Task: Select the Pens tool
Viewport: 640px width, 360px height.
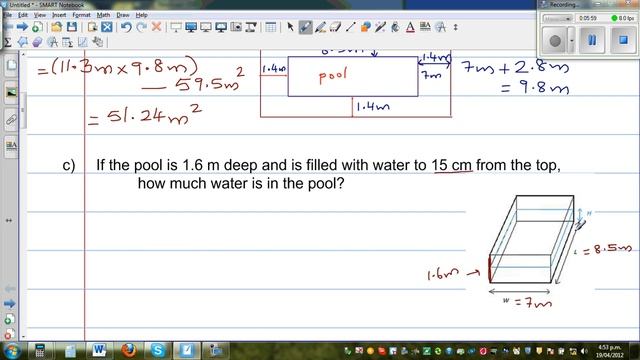Action: tap(305, 27)
